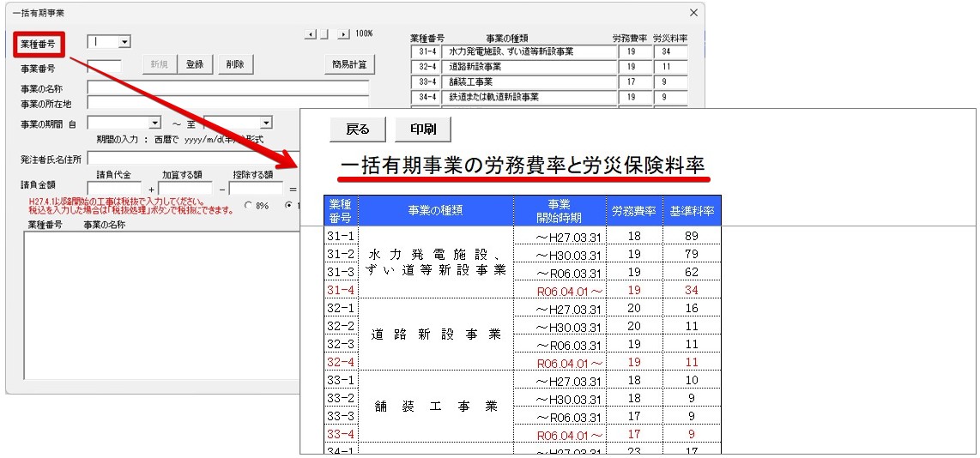Image resolution: width=980 pixels, height=458 pixels.
Task: Click the 32-4 code cell in the dialog list
Action: click(426, 66)
